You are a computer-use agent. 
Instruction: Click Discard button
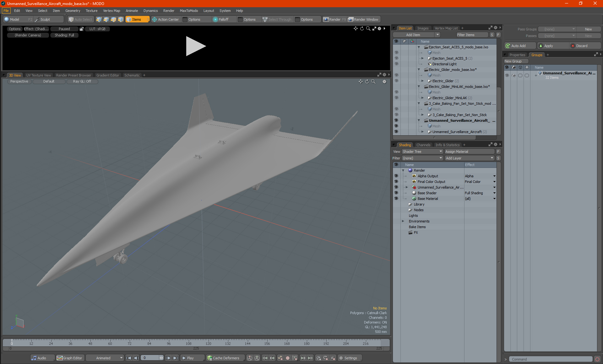point(585,46)
